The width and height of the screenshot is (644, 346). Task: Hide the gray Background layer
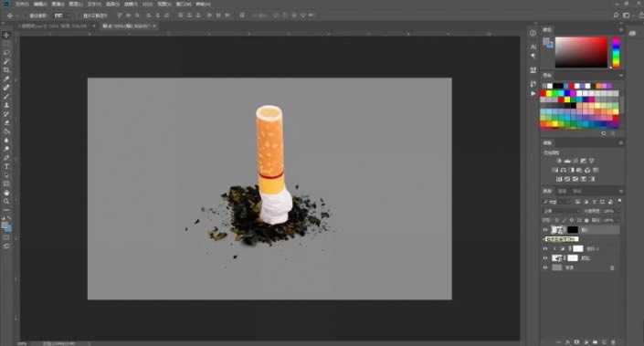(x=545, y=267)
